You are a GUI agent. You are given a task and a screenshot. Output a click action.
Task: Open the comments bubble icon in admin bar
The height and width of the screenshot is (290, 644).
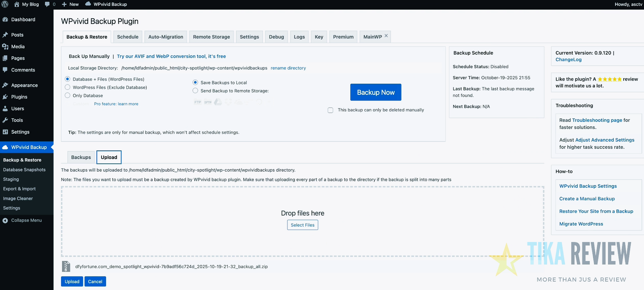[47, 4]
